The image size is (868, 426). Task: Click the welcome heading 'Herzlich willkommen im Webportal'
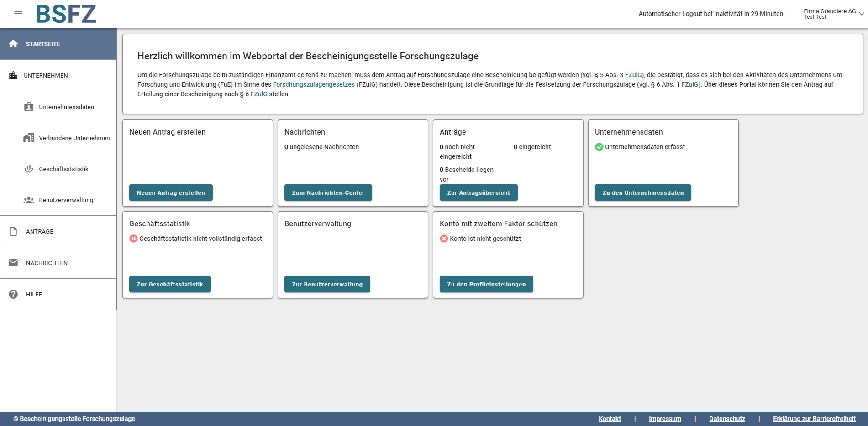308,56
